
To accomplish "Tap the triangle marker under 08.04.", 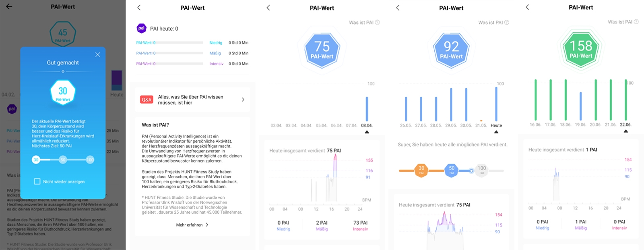I will [367, 132].
